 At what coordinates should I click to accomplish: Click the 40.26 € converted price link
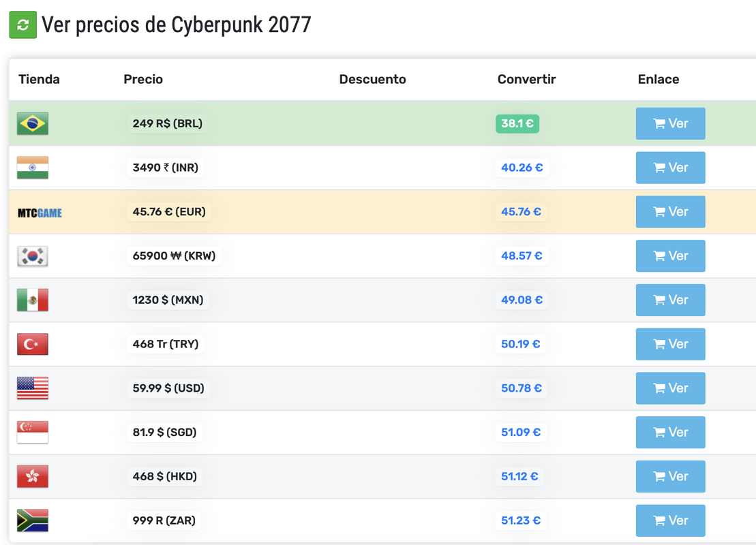[x=521, y=168]
